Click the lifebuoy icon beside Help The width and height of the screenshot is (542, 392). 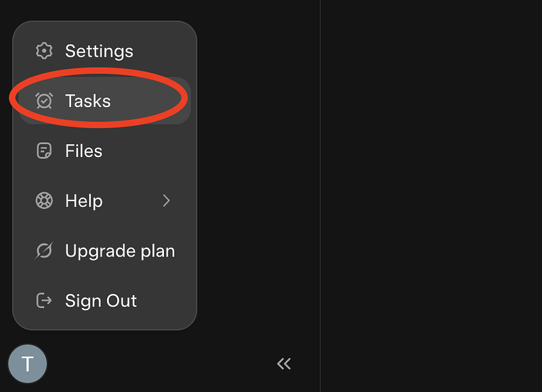click(x=44, y=200)
